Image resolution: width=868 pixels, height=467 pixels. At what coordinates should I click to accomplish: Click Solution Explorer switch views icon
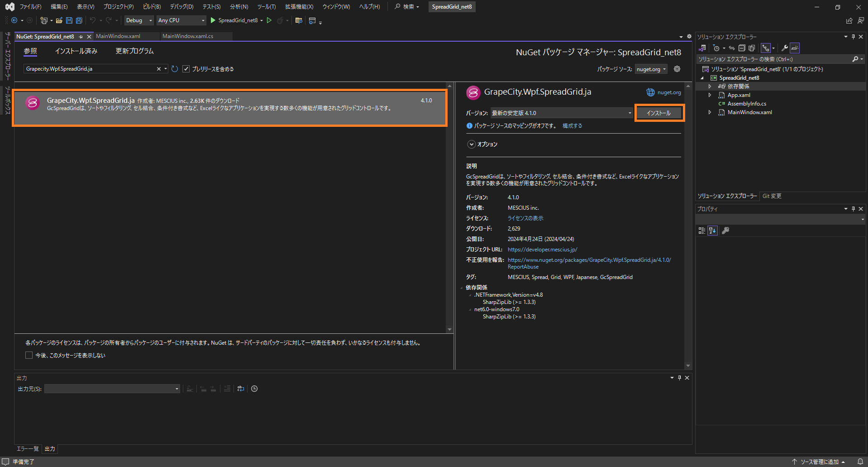click(702, 48)
